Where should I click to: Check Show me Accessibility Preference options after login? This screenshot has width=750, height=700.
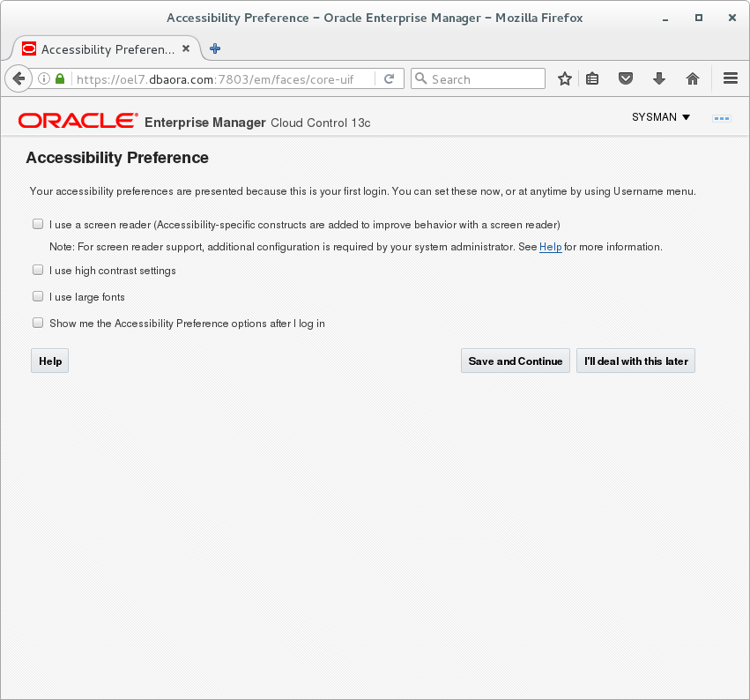tap(38, 323)
